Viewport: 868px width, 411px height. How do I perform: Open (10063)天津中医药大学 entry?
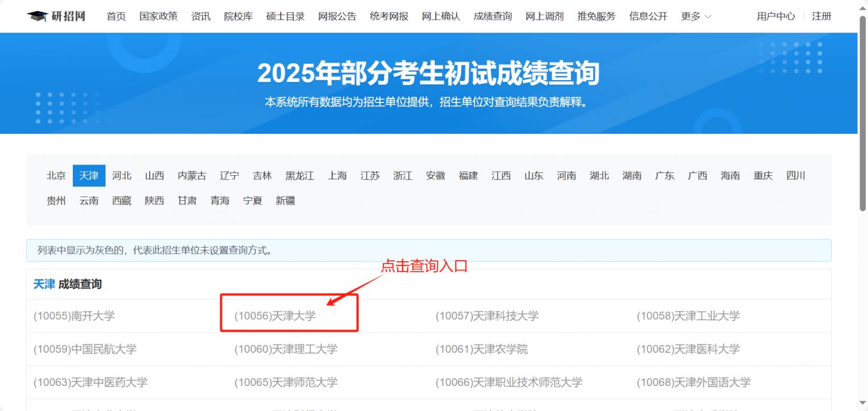90,382
